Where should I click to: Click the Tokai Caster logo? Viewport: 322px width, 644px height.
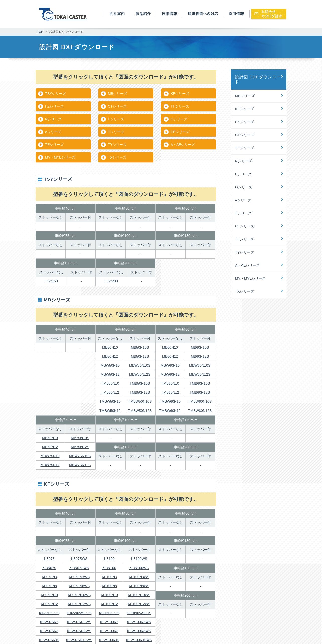pyautogui.click(x=63, y=14)
